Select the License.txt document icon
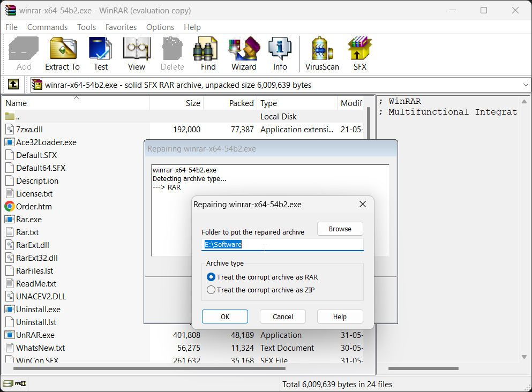 coord(10,193)
